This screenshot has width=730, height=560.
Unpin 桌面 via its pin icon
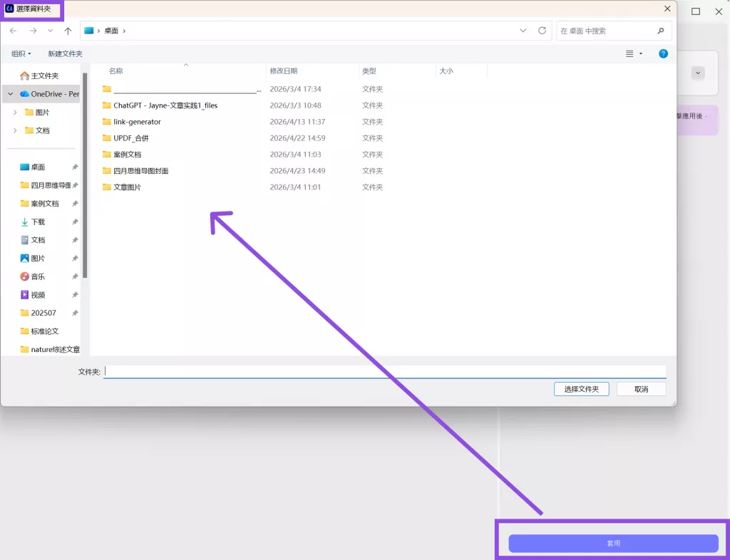click(x=75, y=167)
